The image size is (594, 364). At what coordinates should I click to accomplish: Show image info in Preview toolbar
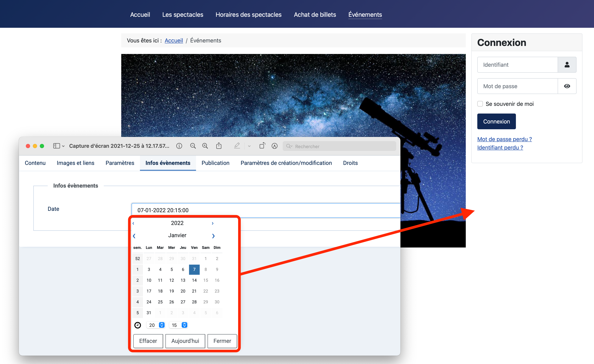pyautogui.click(x=179, y=146)
